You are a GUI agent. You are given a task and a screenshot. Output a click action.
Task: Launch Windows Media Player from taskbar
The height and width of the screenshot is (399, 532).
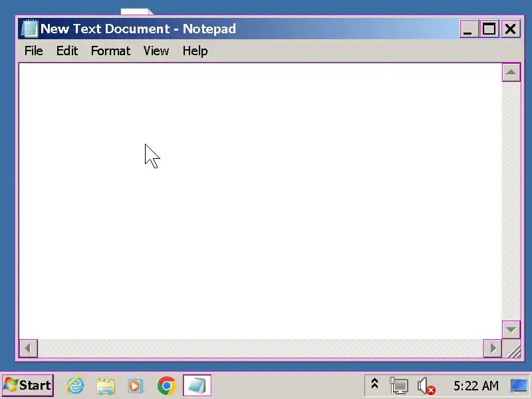[136, 386]
